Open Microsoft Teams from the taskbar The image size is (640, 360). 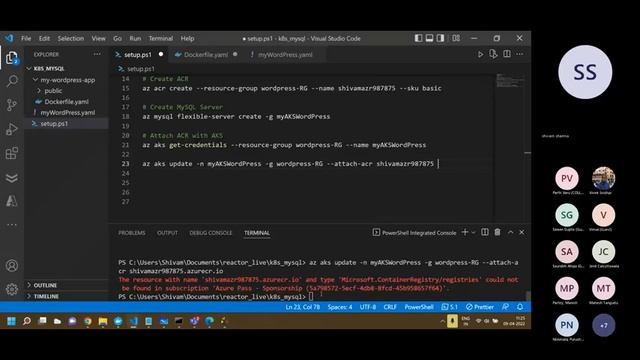pos(194,321)
